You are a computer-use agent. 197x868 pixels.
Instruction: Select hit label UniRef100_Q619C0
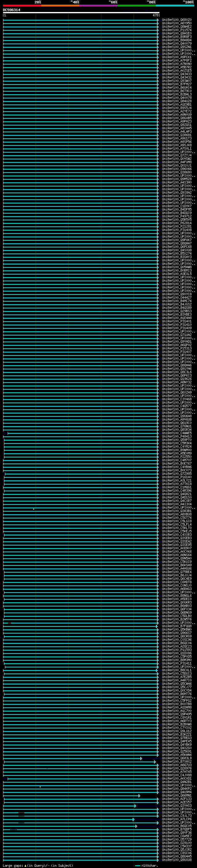point(176,423)
